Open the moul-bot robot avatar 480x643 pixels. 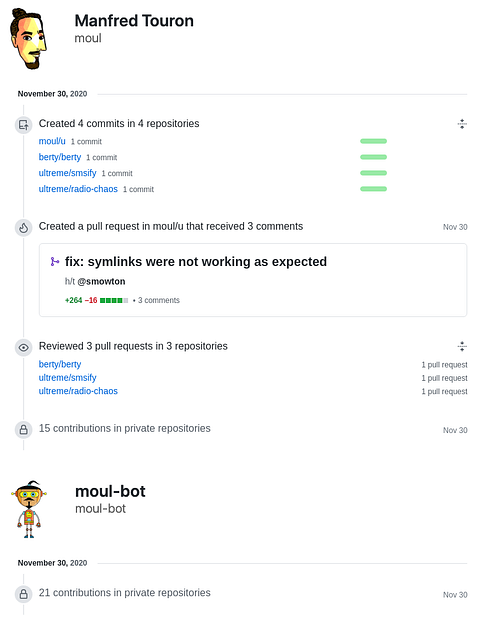29,509
